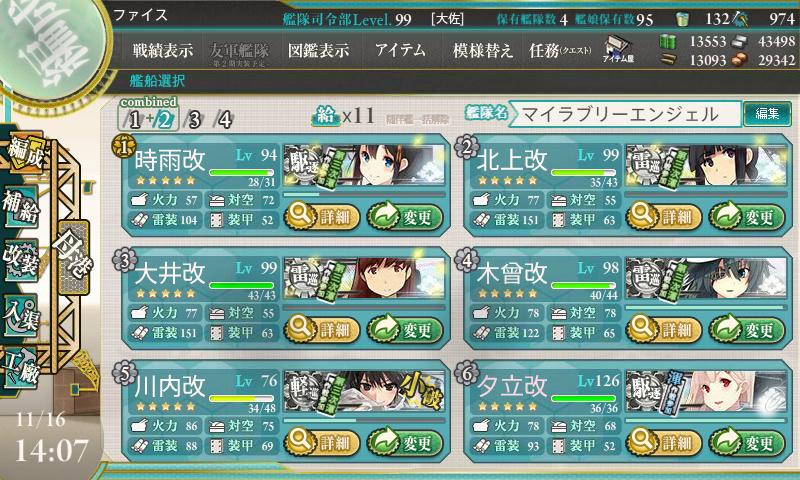Click 変更 change button for 北上改
Image resolution: width=800 pixels, height=480 pixels.
(x=746, y=216)
